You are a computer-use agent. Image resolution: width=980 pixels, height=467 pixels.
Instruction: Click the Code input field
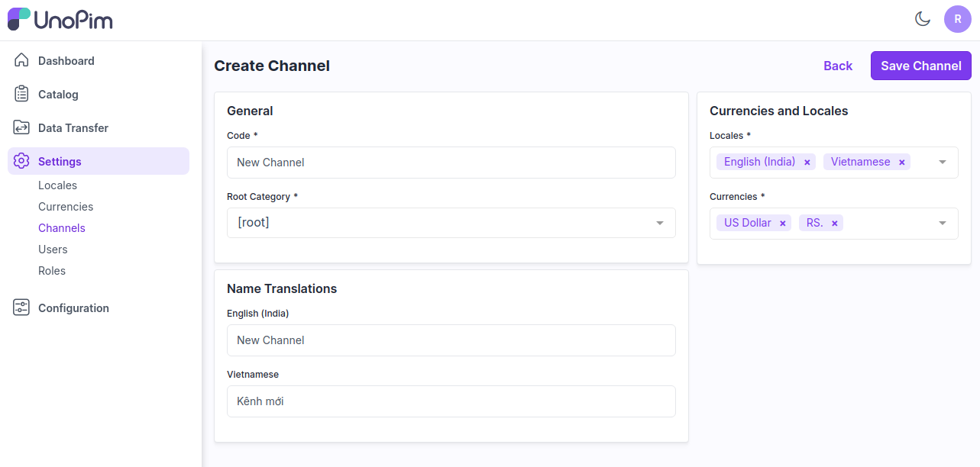451,163
